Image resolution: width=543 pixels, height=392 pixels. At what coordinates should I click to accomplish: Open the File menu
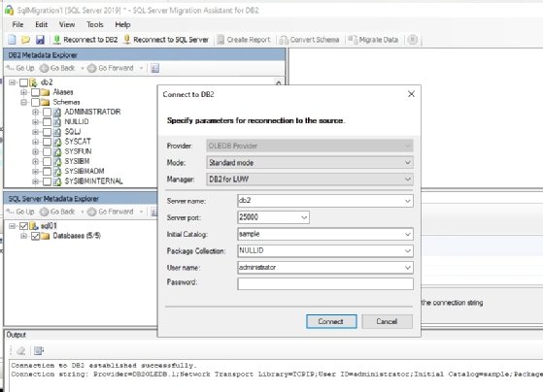coord(17,24)
